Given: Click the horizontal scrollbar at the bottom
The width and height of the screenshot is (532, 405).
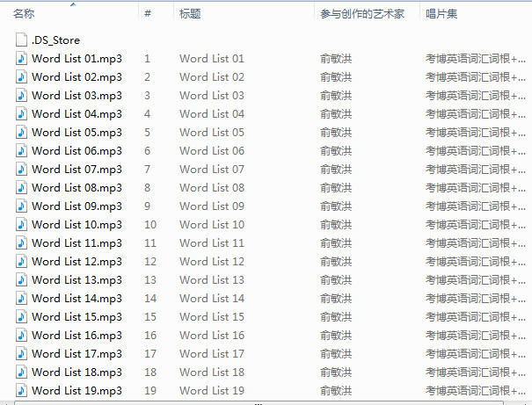Looking at the screenshot, I should (x=259, y=403).
